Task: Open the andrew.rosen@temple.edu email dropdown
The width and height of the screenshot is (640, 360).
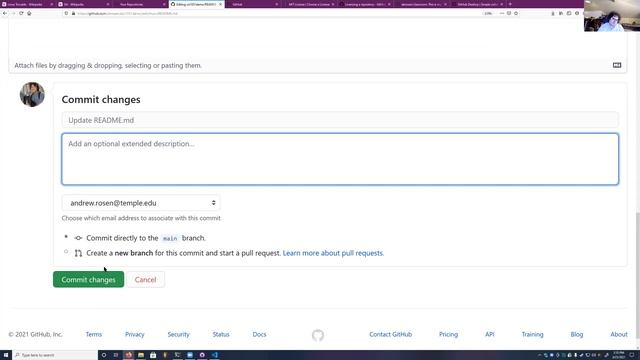Action: coord(141,203)
